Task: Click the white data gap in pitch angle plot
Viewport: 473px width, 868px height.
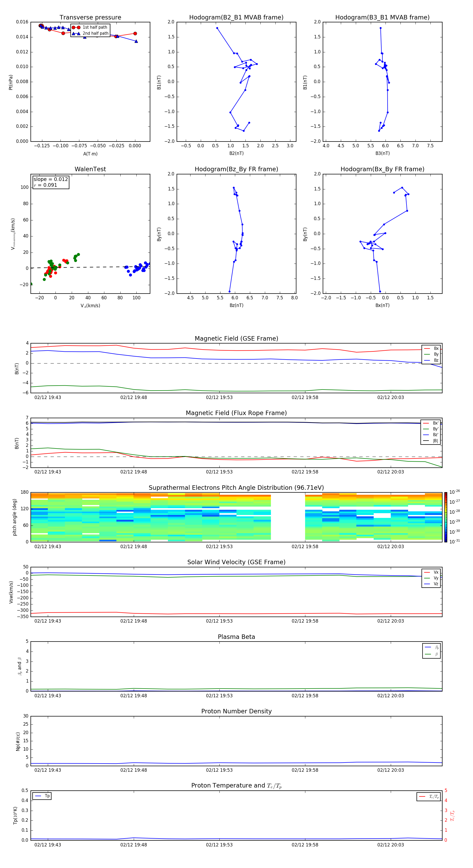Action: point(288,517)
